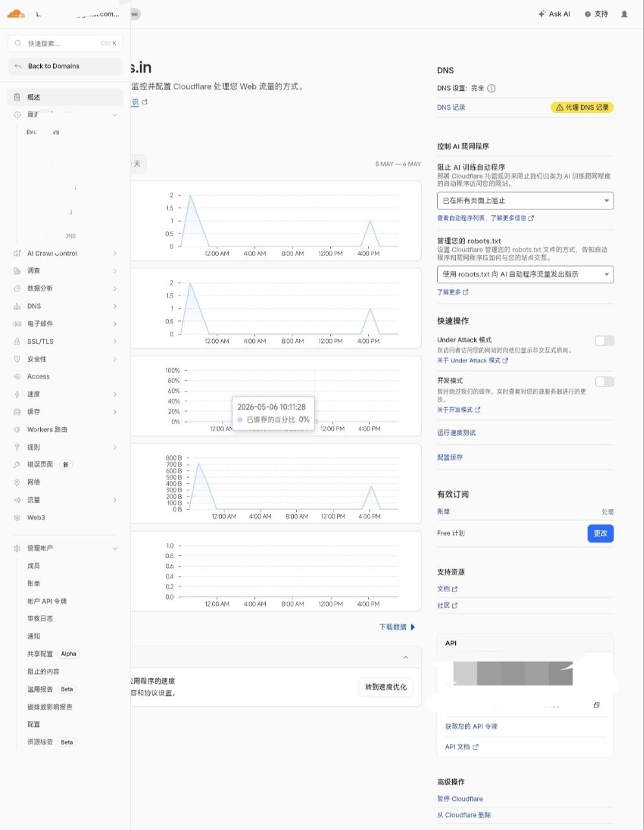This screenshot has height=830, width=644.
Task: Click the copy icon in API panel
Action: (x=597, y=705)
